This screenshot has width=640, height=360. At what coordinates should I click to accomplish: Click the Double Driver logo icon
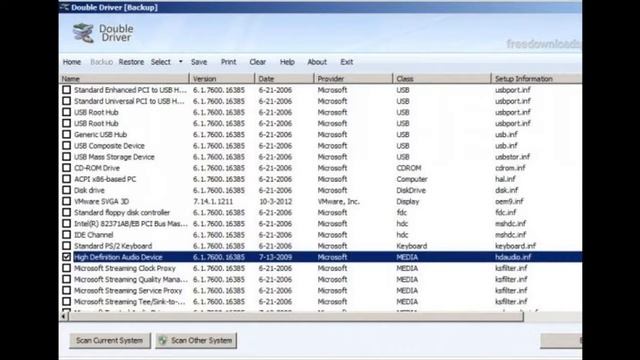(83, 33)
